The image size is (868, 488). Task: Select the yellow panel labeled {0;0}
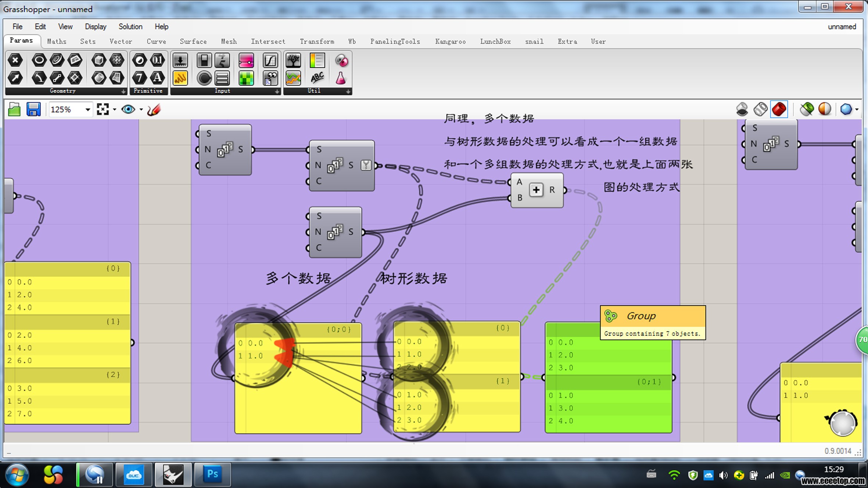point(298,378)
